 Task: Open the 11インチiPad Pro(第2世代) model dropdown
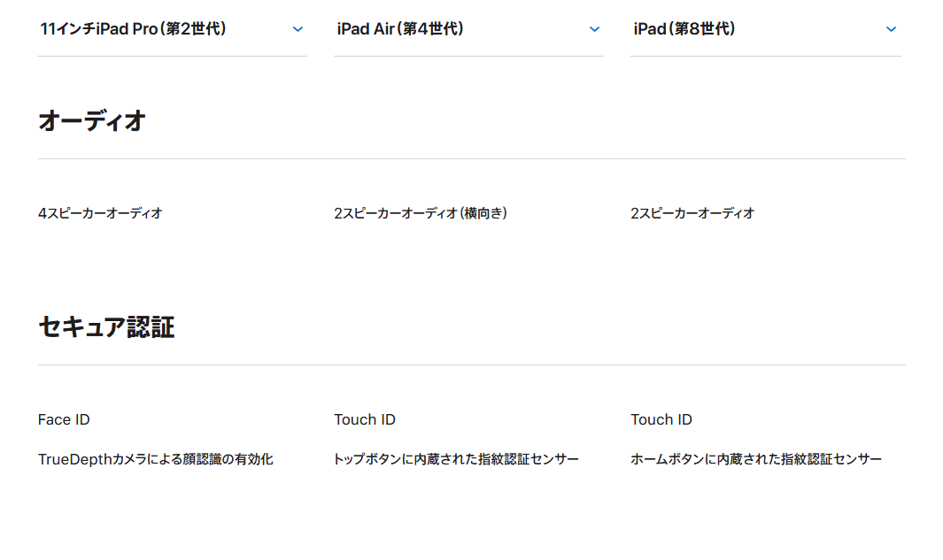[x=134, y=29]
